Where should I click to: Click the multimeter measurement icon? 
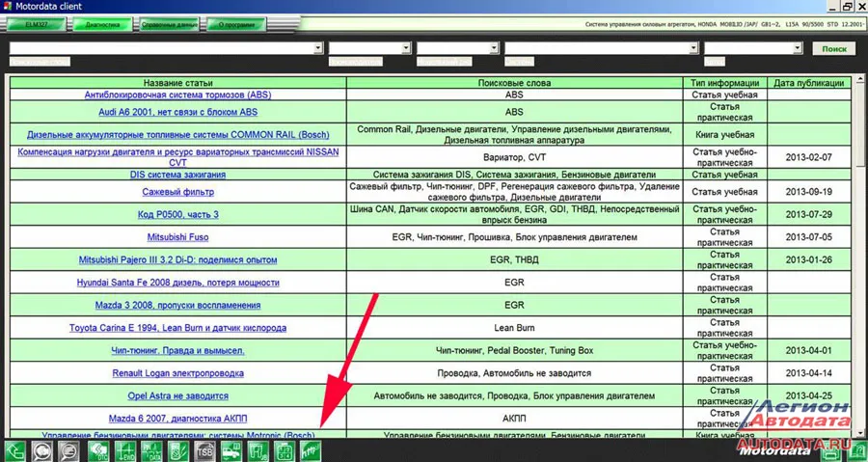tap(178, 451)
